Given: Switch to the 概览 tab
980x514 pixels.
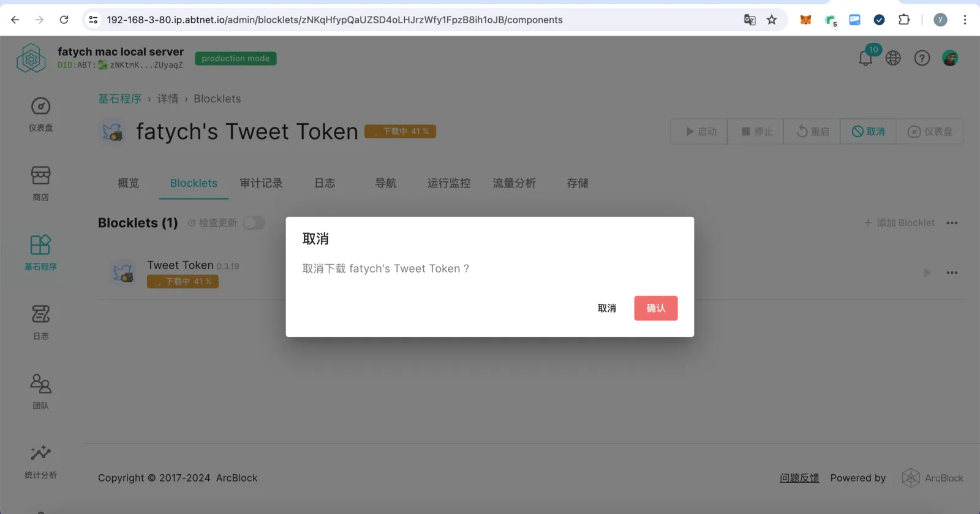Looking at the screenshot, I should [129, 183].
